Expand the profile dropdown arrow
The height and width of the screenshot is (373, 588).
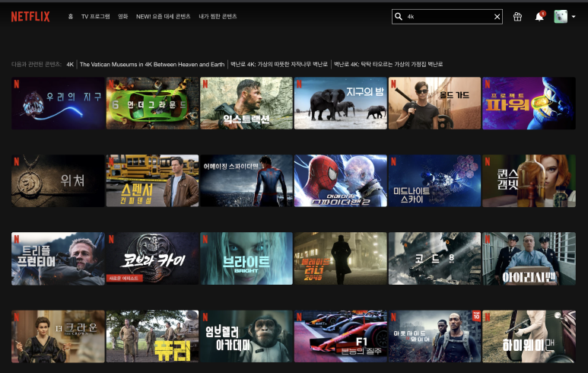click(574, 17)
